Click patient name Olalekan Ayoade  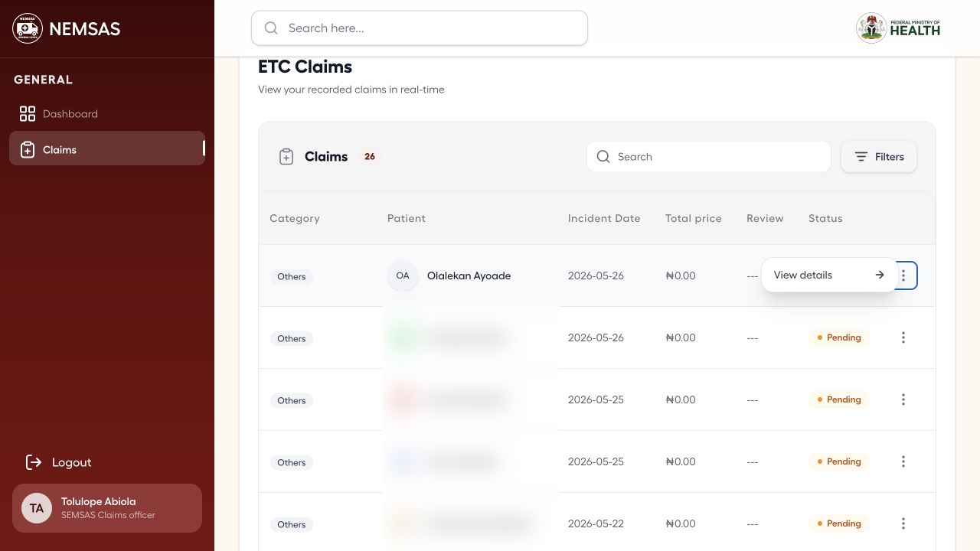pos(469,275)
